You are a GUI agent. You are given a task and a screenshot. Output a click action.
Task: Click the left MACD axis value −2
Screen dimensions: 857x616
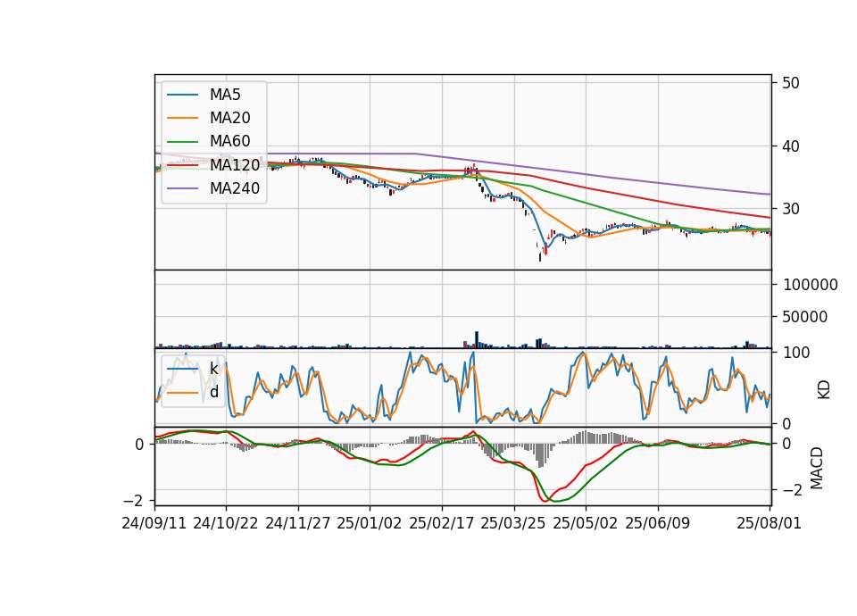click(133, 501)
